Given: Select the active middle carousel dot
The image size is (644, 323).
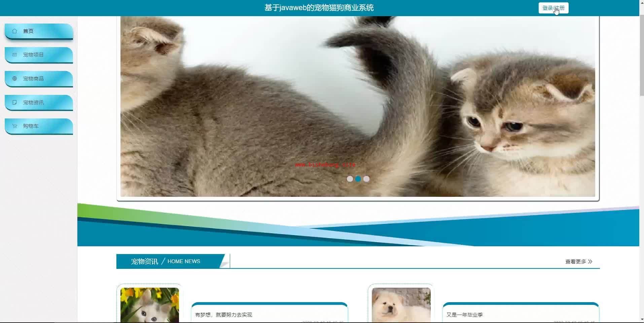Looking at the screenshot, I should [358, 179].
